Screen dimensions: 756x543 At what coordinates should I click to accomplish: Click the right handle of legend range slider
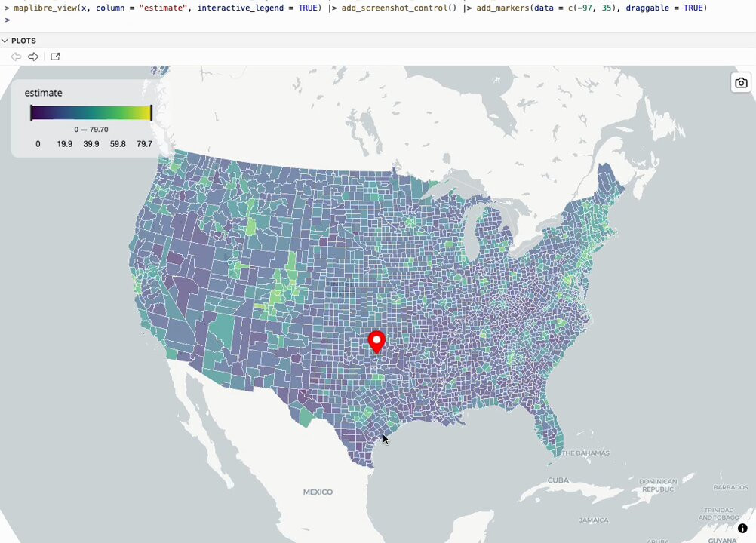(151, 112)
